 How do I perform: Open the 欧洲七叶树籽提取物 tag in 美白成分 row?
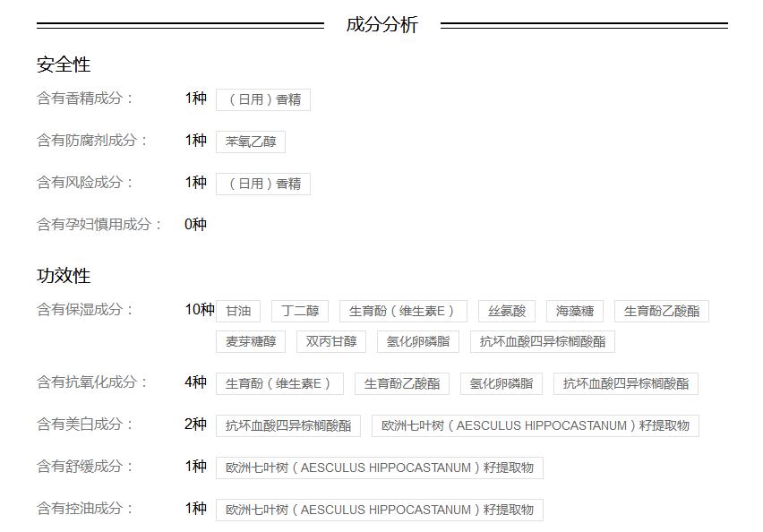click(535, 425)
